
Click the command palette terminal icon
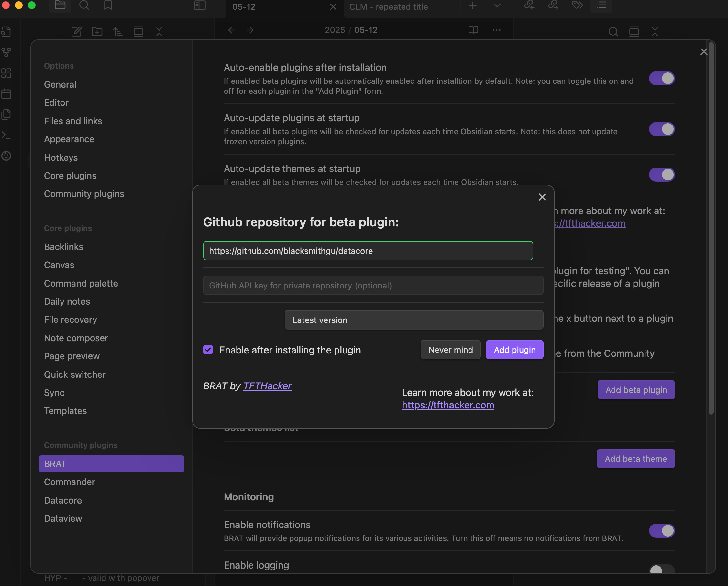(6, 135)
